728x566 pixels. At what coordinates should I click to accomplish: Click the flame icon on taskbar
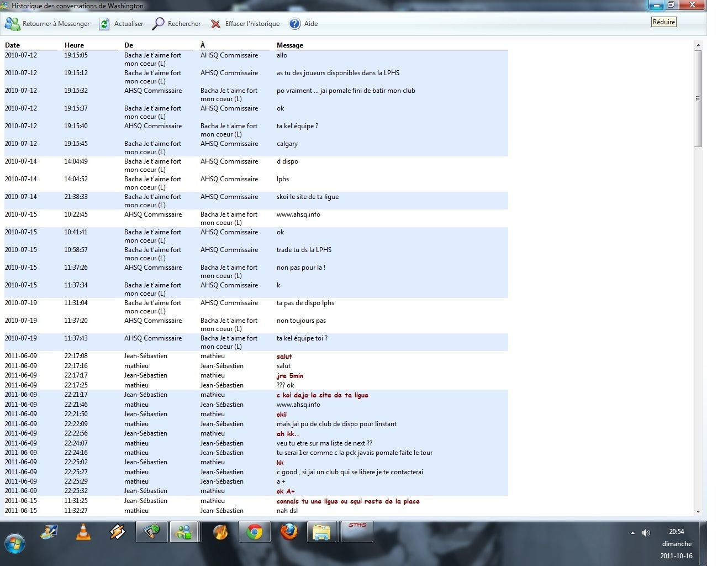click(220, 532)
